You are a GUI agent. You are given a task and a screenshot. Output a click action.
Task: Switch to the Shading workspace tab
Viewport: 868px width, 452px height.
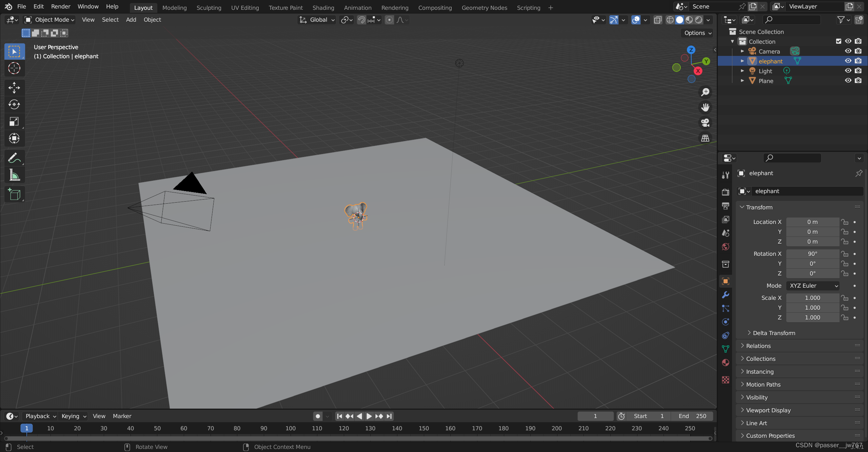[x=323, y=7]
